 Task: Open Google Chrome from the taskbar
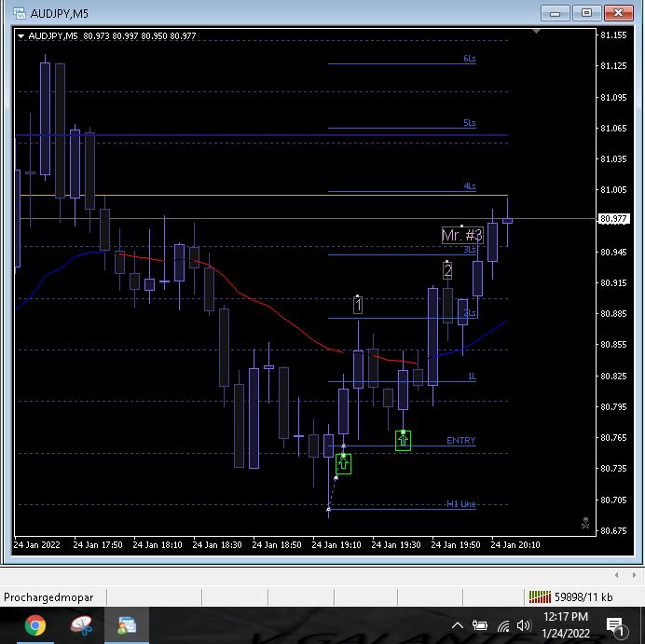[x=35, y=625]
